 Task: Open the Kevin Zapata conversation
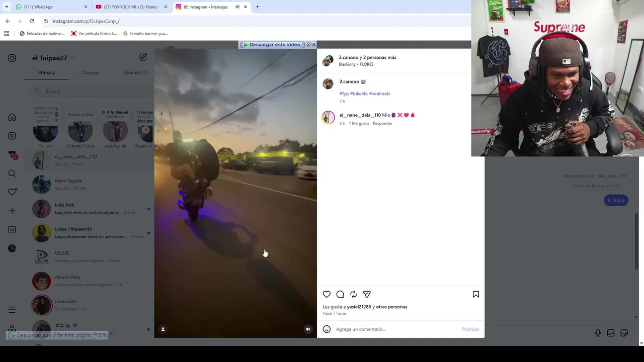click(91, 184)
